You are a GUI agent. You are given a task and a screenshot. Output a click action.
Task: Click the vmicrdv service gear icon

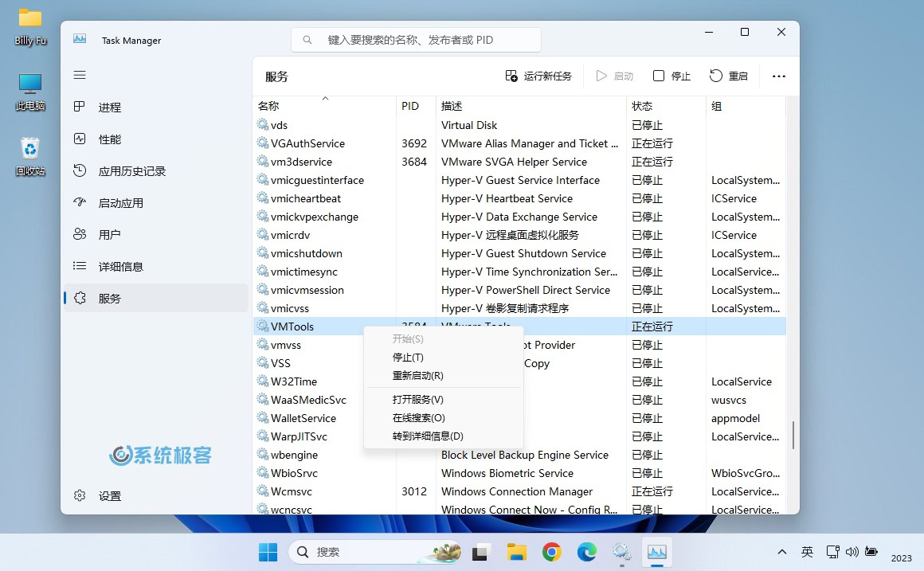[263, 234]
